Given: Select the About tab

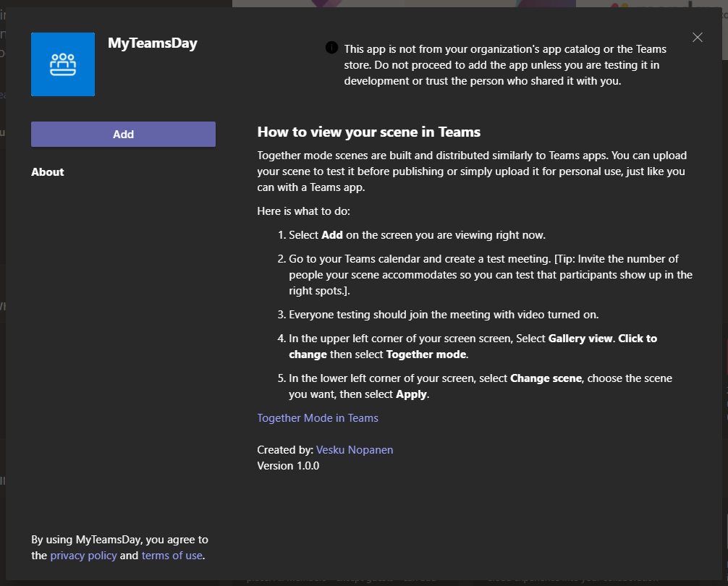Looking at the screenshot, I should 48,172.
